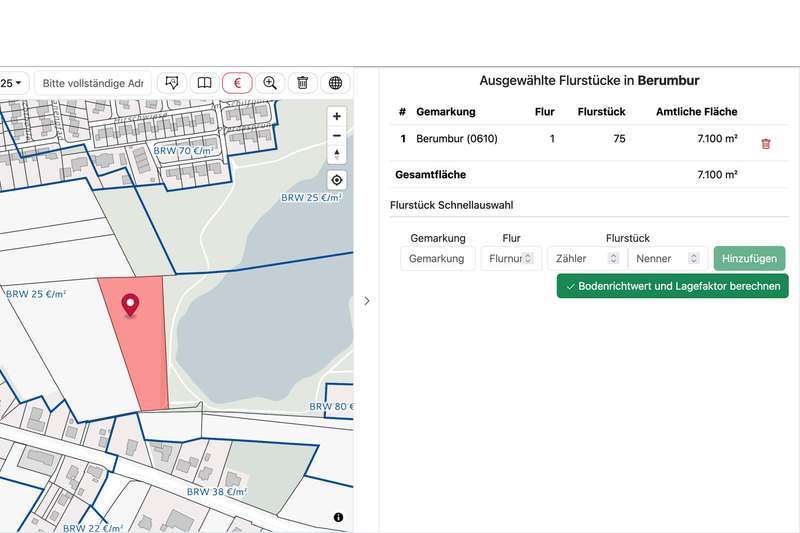This screenshot has width=800, height=533.
Task: Click the trash icon in map toolbar
Action: click(303, 83)
